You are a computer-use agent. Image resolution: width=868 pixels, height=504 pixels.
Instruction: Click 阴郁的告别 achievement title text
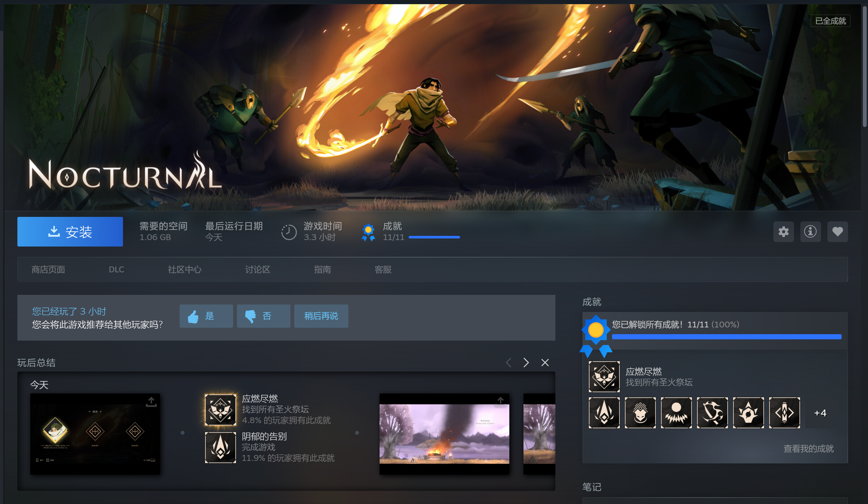pyautogui.click(x=264, y=436)
